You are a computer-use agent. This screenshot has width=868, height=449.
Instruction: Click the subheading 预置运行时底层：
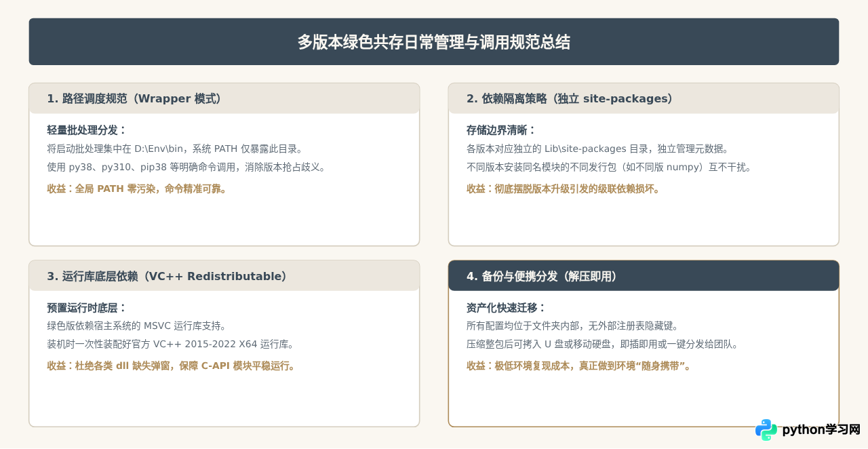point(87,308)
